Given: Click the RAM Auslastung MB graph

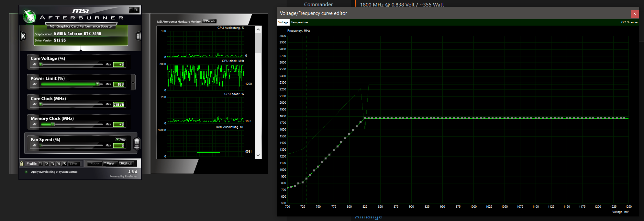Looking at the screenshot, I should coord(205,143).
